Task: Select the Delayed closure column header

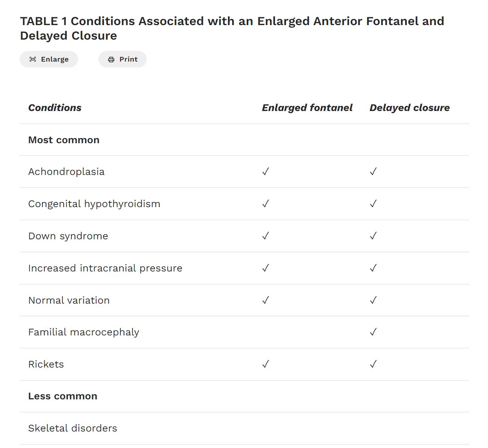Action: point(410,108)
